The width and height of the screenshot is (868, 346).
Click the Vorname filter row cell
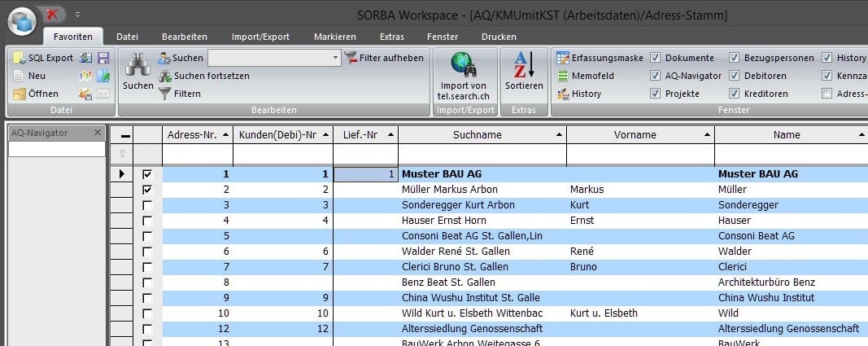(x=640, y=155)
